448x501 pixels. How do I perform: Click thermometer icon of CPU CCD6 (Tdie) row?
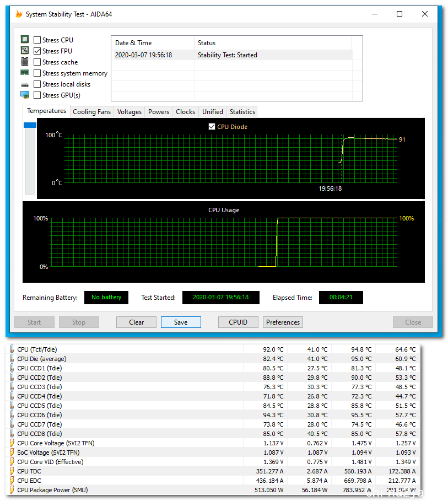pyautogui.click(x=12, y=414)
